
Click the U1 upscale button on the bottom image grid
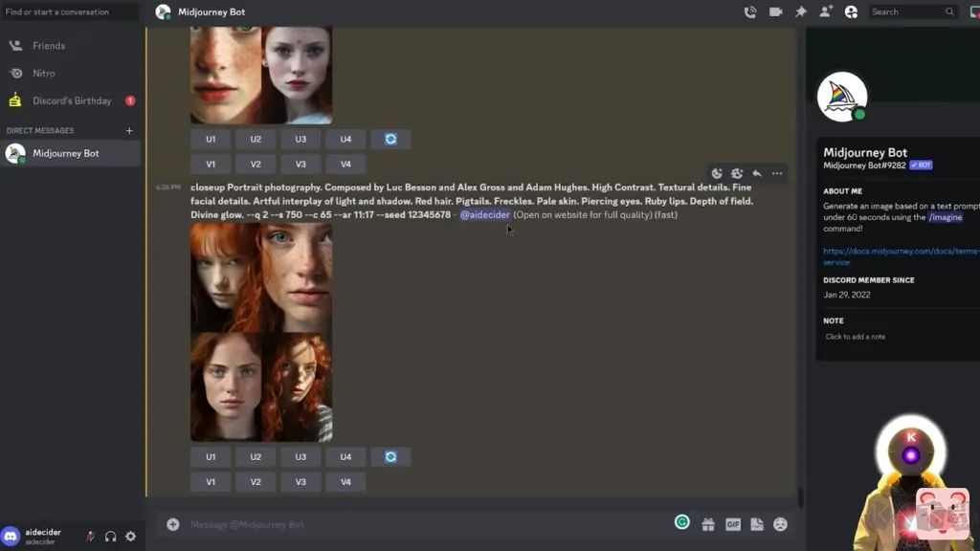coord(211,457)
